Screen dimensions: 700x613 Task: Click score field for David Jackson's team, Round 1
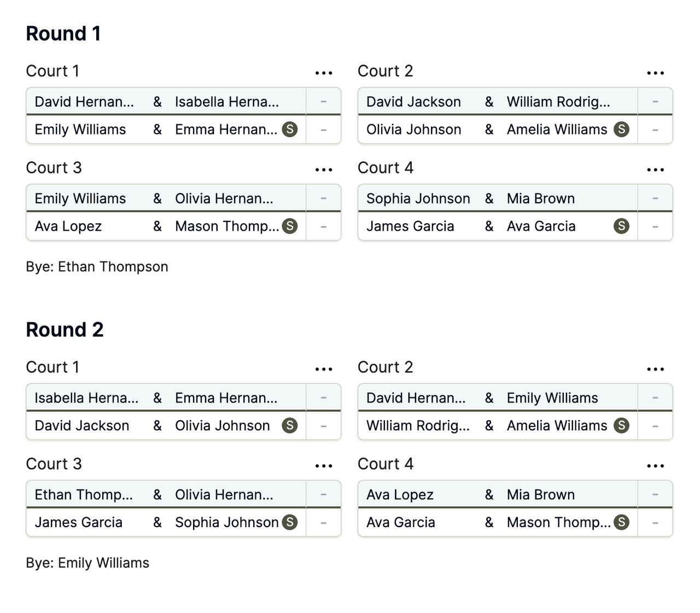655,102
